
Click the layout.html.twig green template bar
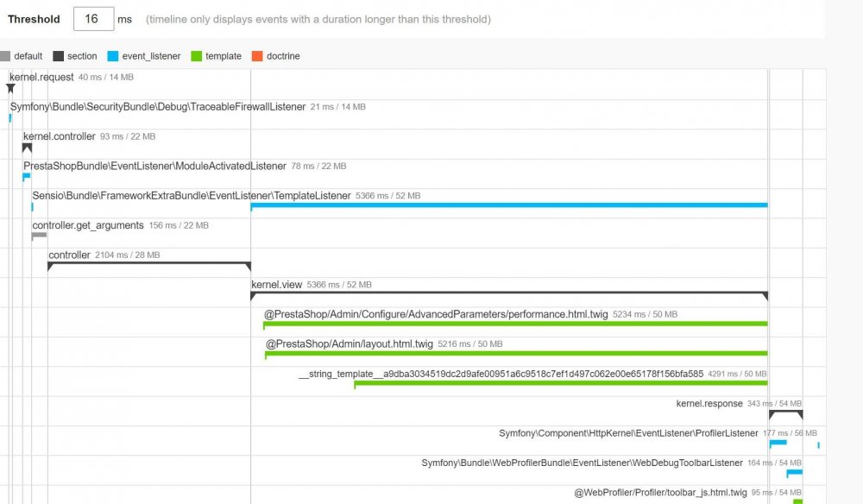516,353
